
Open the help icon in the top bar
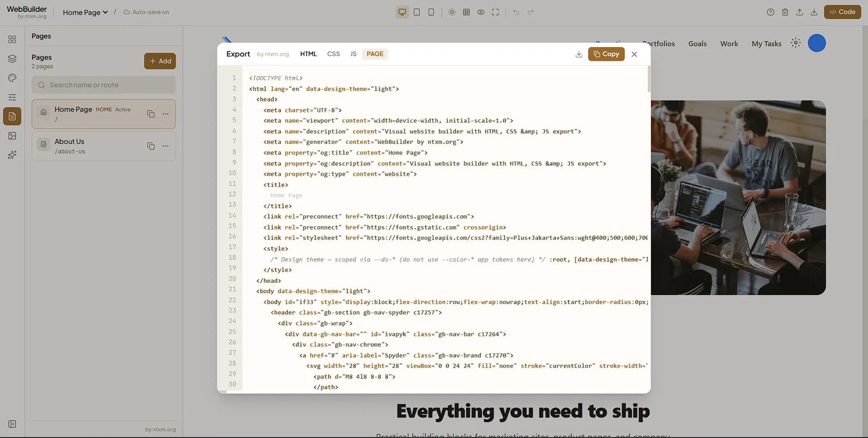click(x=770, y=12)
